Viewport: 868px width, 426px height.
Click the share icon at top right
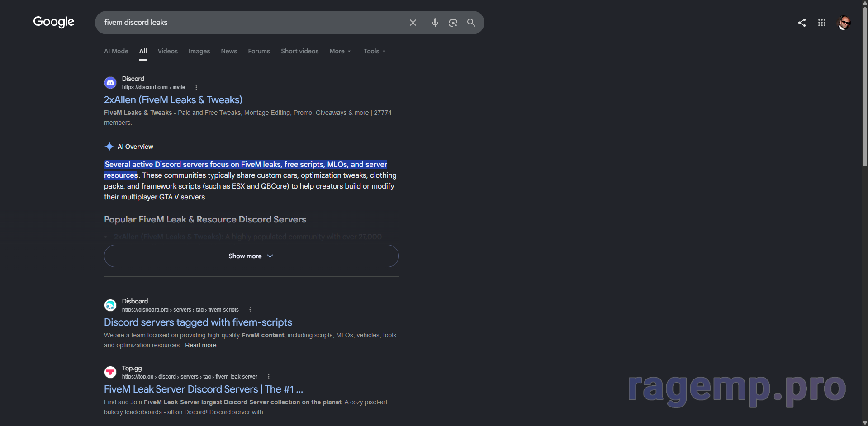point(802,23)
